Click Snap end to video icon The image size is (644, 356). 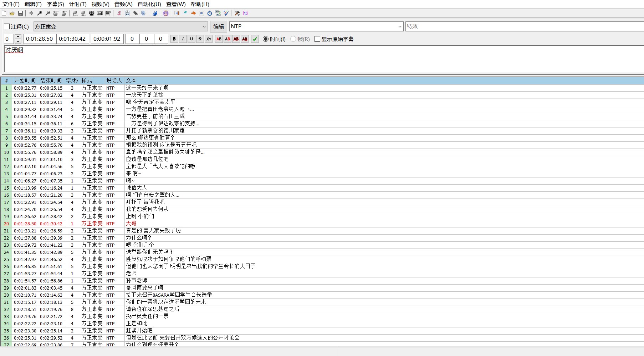tap(83, 13)
